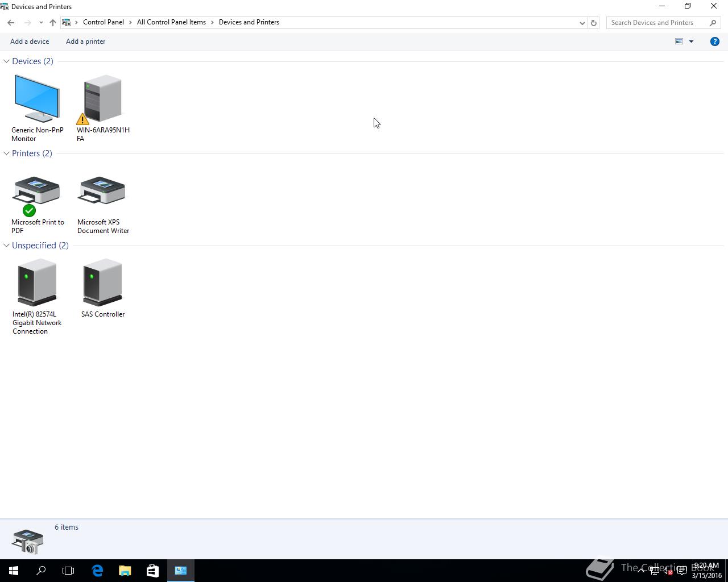Click the Devices (2) group header
Viewport: 728px width, 582px height.
[32, 61]
